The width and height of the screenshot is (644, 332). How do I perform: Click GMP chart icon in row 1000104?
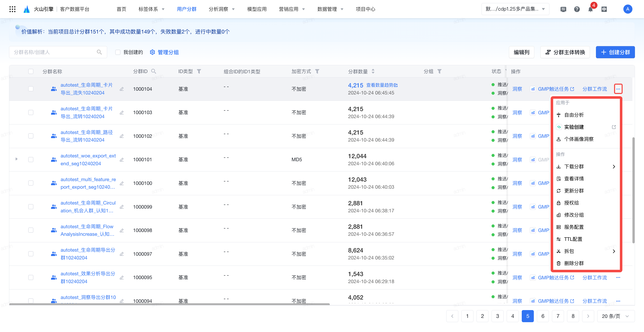click(x=533, y=89)
